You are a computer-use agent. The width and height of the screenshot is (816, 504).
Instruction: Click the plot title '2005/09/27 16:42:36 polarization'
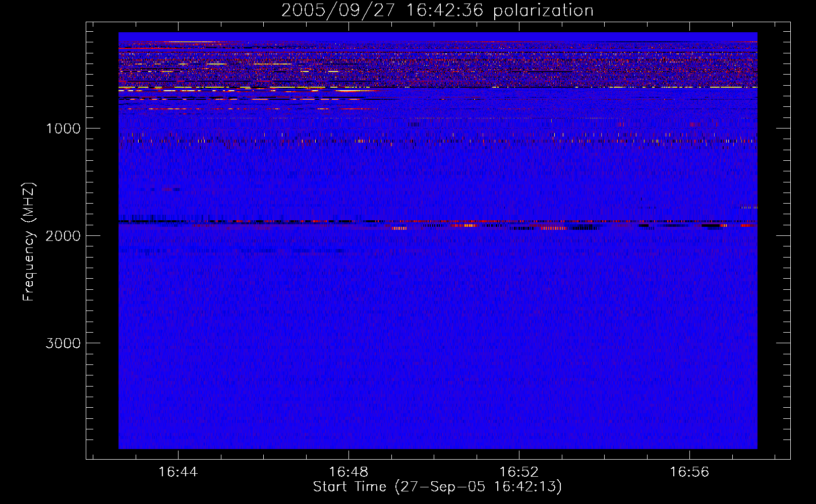click(x=437, y=11)
